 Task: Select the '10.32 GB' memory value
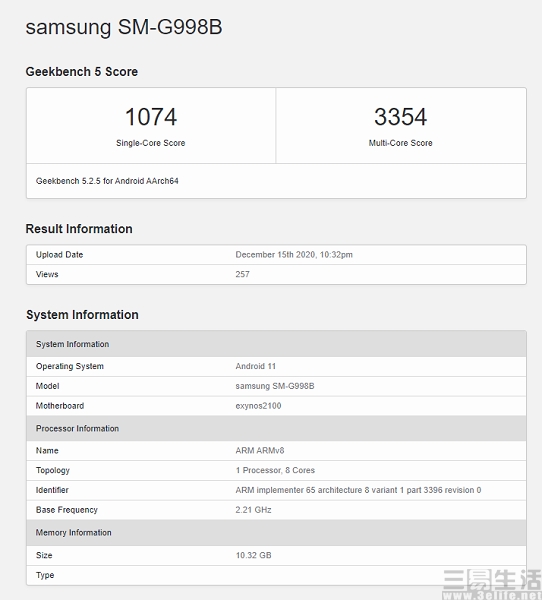click(253, 555)
